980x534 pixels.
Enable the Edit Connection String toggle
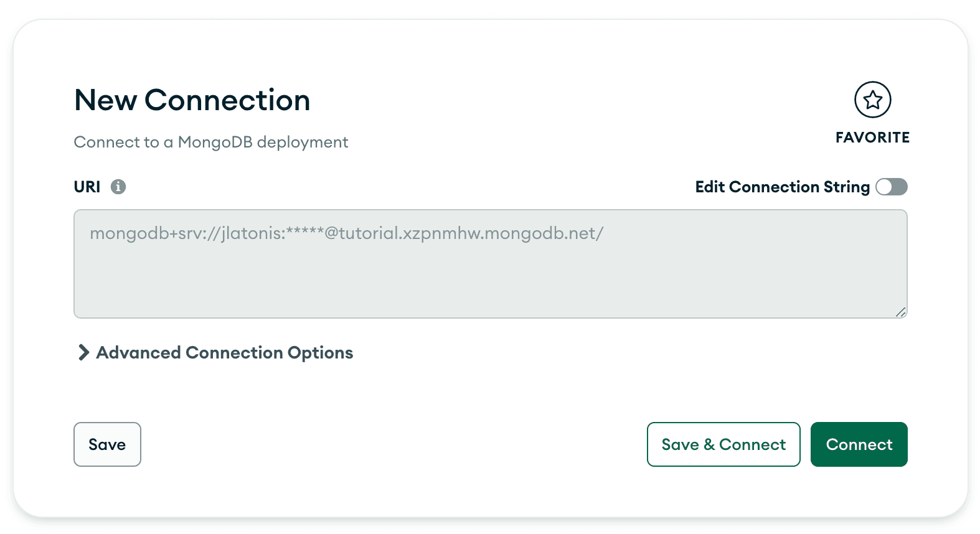tap(892, 187)
